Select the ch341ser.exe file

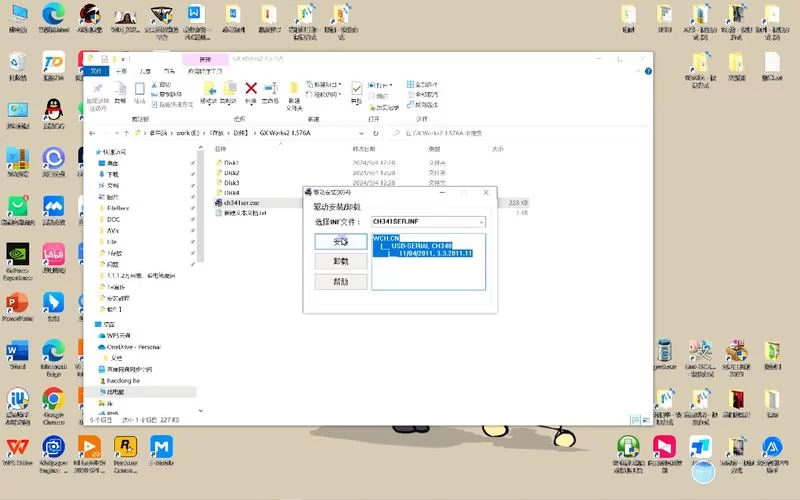(243, 202)
